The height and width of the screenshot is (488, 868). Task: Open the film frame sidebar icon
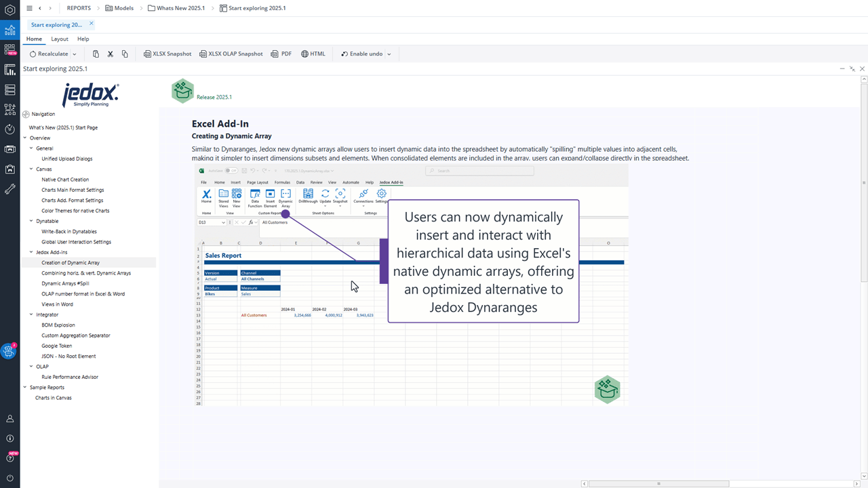(x=9, y=148)
